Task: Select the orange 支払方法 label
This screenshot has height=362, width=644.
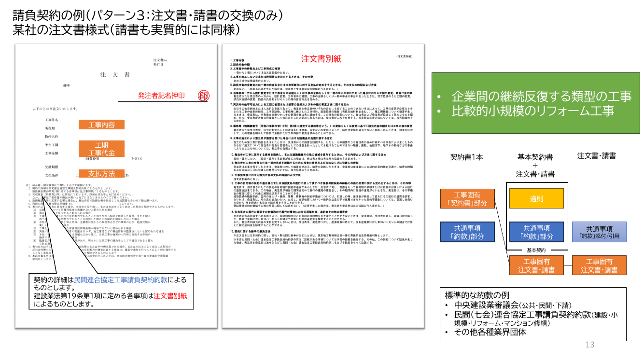Action: click(x=101, y=174)
